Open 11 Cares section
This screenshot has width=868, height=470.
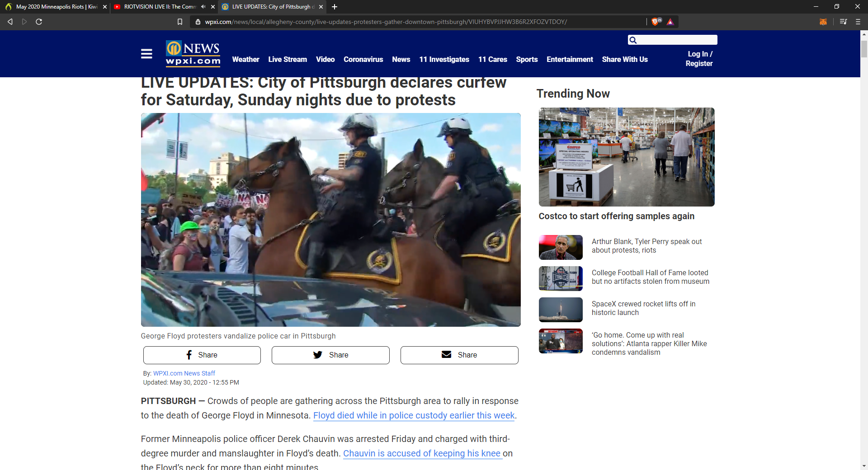pyautogui.click(x=493, y=59)
